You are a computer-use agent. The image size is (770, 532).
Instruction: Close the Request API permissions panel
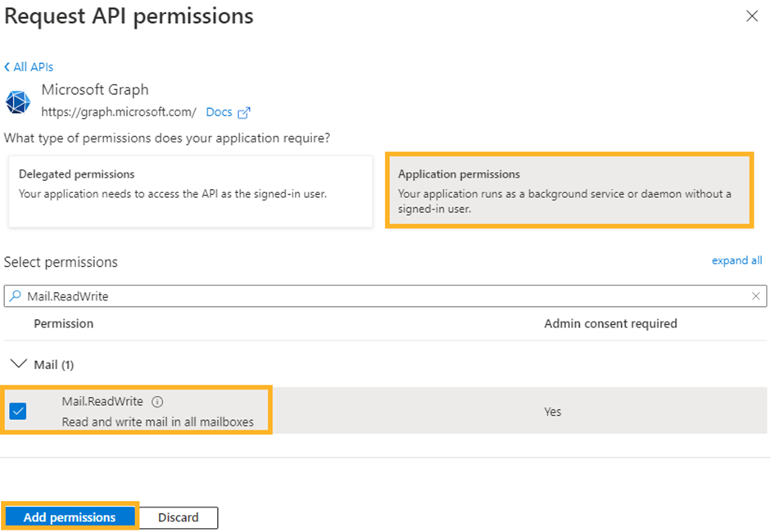click(x=752, y=16)
